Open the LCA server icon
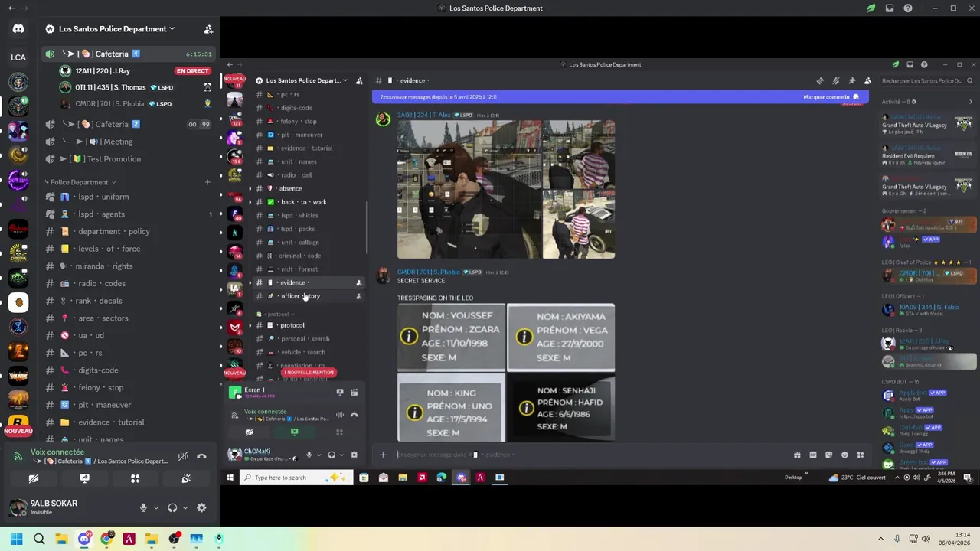This screenshot has width=980, height=551. click(18, 57)
